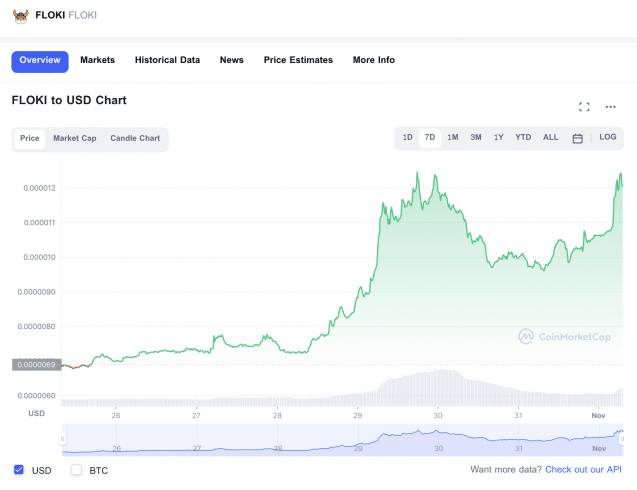Click the 0.0000080 y-axis label
Screen dimensions: 637x490
click(x=36, y=326)
